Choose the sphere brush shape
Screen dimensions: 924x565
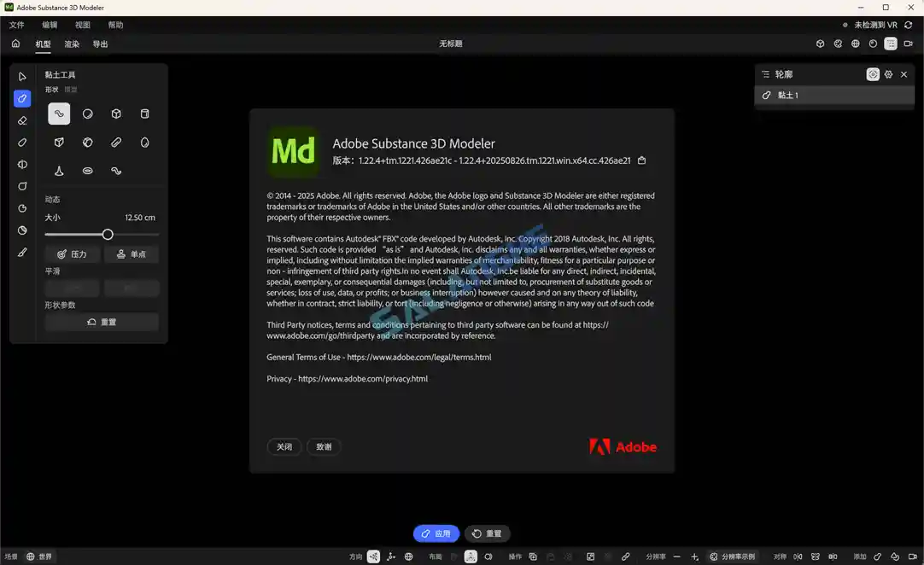click(87, 114)
